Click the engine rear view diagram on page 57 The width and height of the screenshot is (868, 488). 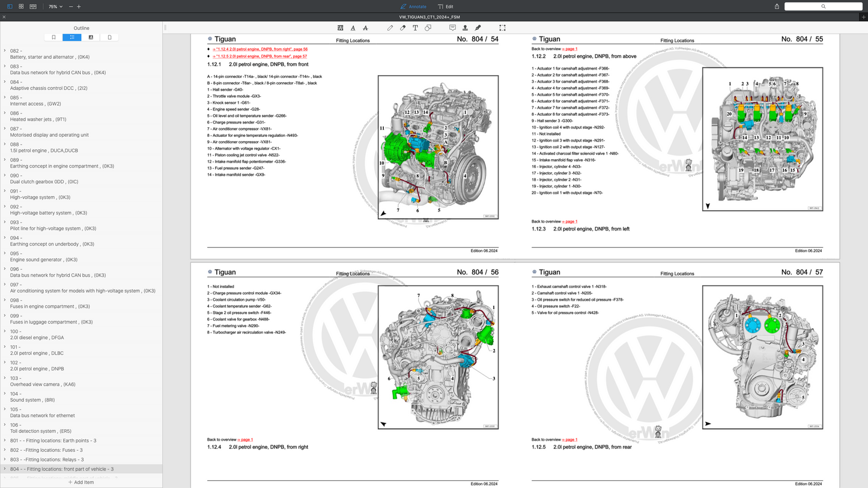tap(762, 357)
